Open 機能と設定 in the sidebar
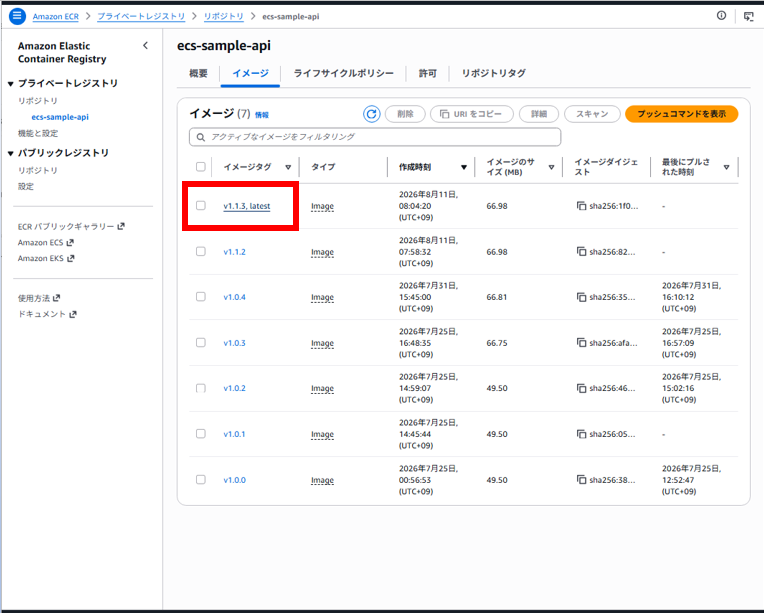Viewport: 764px width, 613px height. tap(38, 133)
